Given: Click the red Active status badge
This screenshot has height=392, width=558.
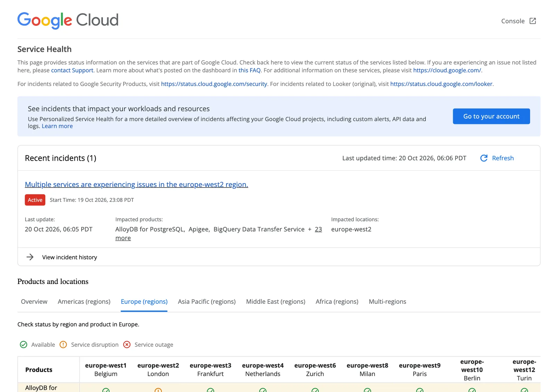Looking at the screenshot, I should (35, 200).
